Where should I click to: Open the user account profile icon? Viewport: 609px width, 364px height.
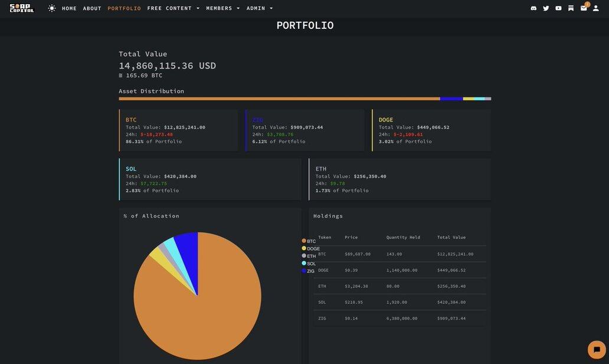tap(596, 8)
